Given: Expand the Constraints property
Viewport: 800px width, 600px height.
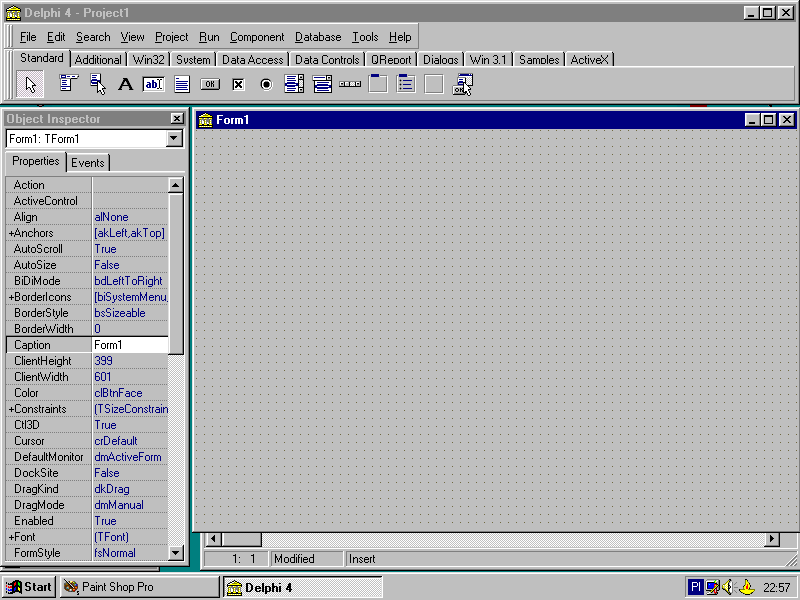Looking at the screenshot, I should [11, 409].
